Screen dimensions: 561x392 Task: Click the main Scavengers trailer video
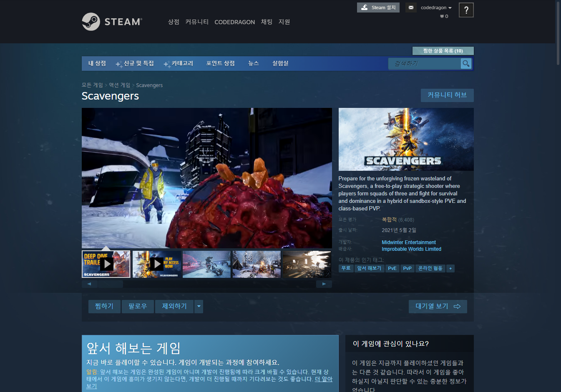pos(207,178)
